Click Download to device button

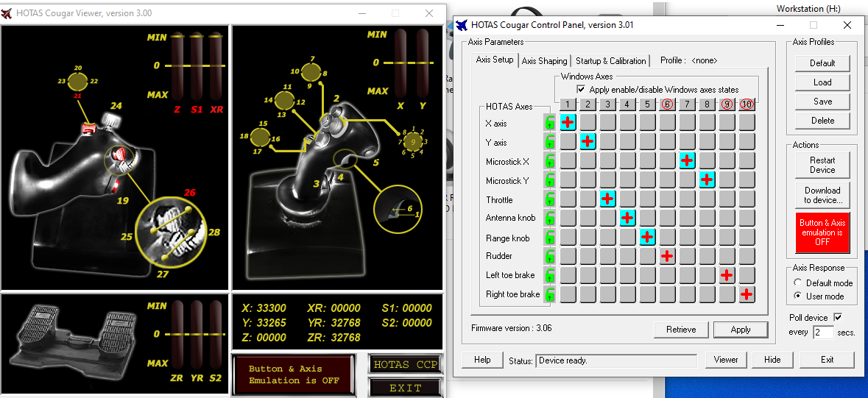(822, 195)
